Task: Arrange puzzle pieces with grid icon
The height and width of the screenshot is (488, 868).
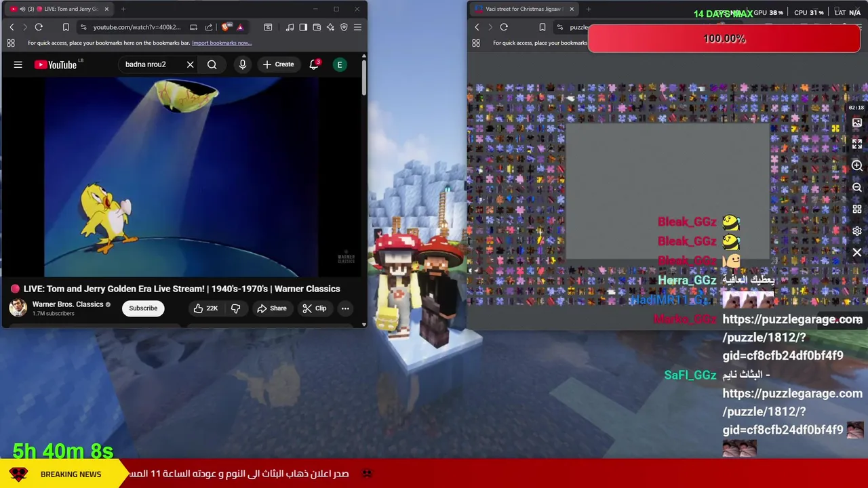Action: click(x=857, y=209)
